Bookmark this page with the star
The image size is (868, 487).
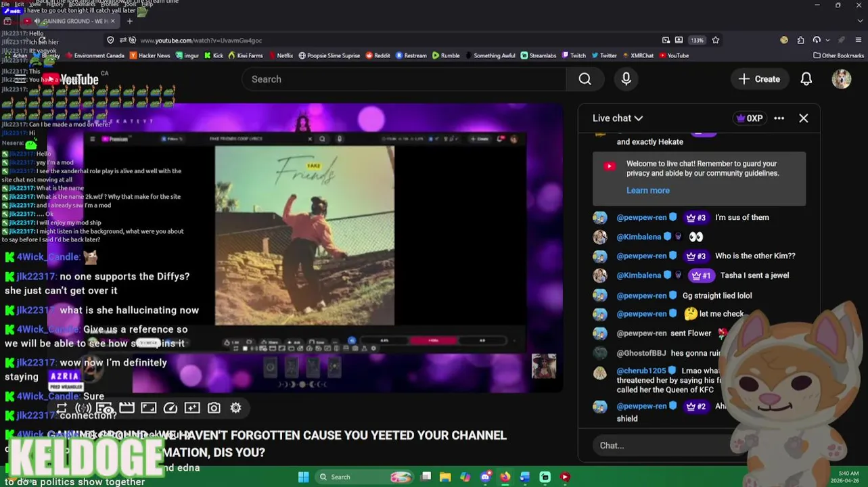[715, 40]
